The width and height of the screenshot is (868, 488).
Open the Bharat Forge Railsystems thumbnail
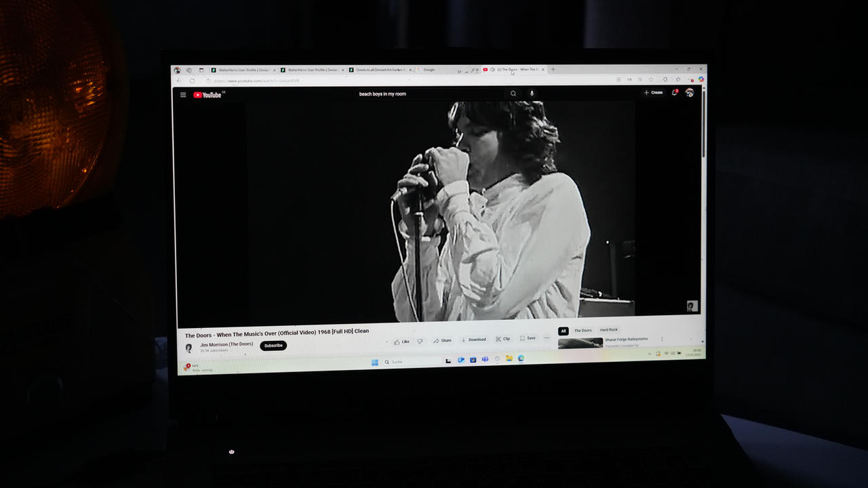click(580, 343)
